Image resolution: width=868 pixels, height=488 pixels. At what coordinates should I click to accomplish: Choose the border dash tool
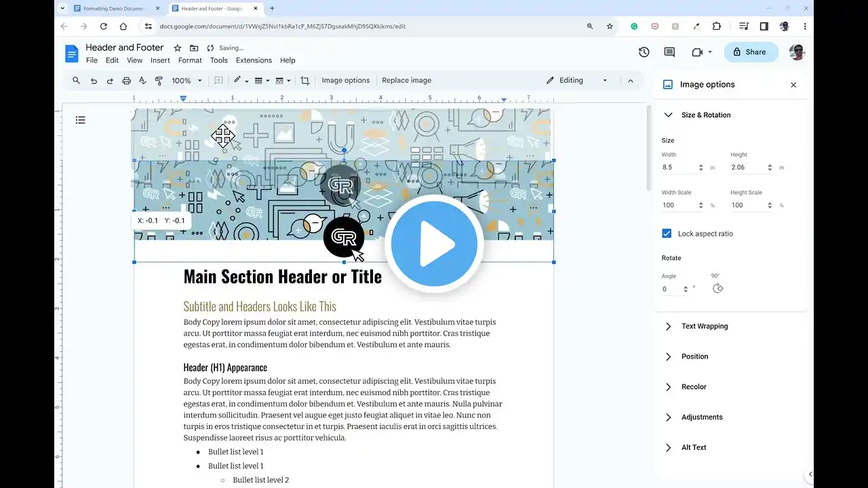click(283, 81)
